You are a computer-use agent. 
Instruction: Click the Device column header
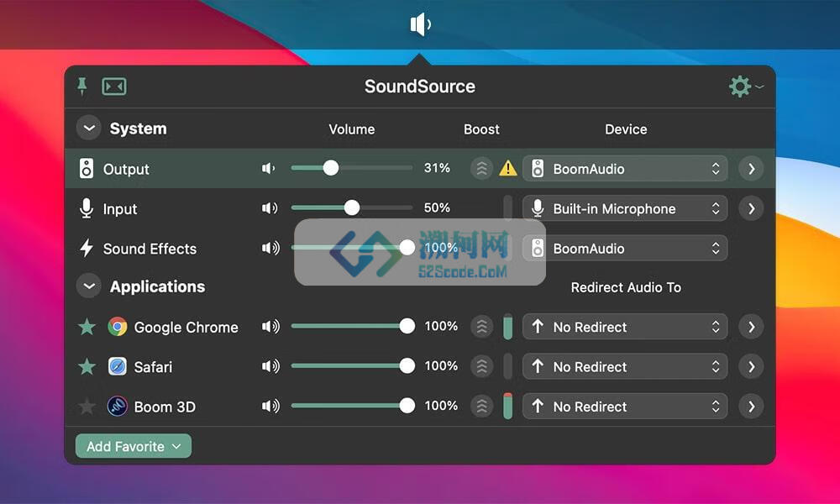[x=626, y=129]
